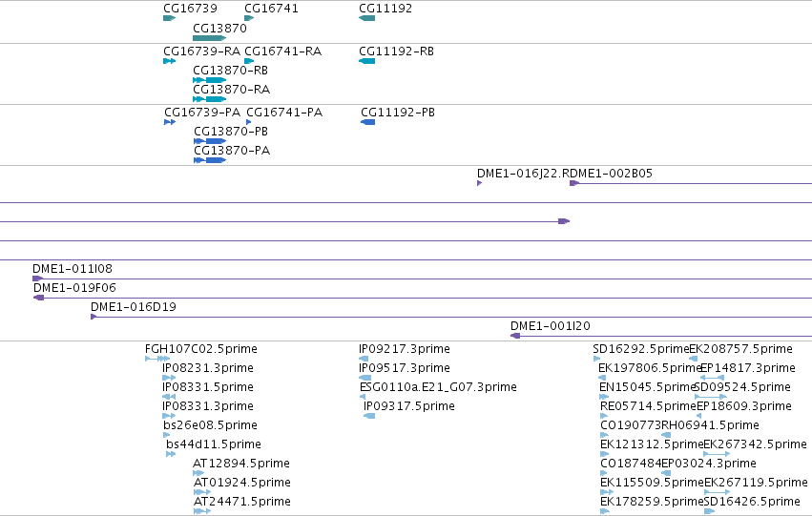
Task: Select the CG16739 gene glyph
Action: [169, 18]
